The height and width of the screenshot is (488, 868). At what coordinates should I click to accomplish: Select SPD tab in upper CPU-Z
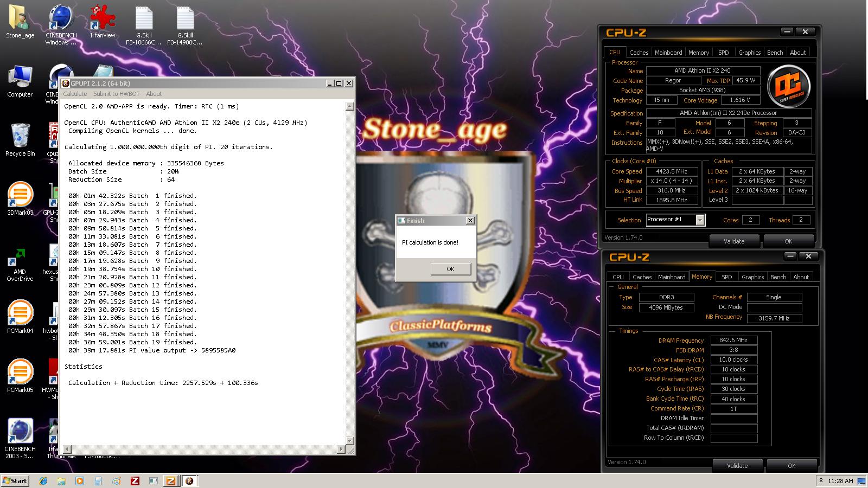(x=724, y=53)
